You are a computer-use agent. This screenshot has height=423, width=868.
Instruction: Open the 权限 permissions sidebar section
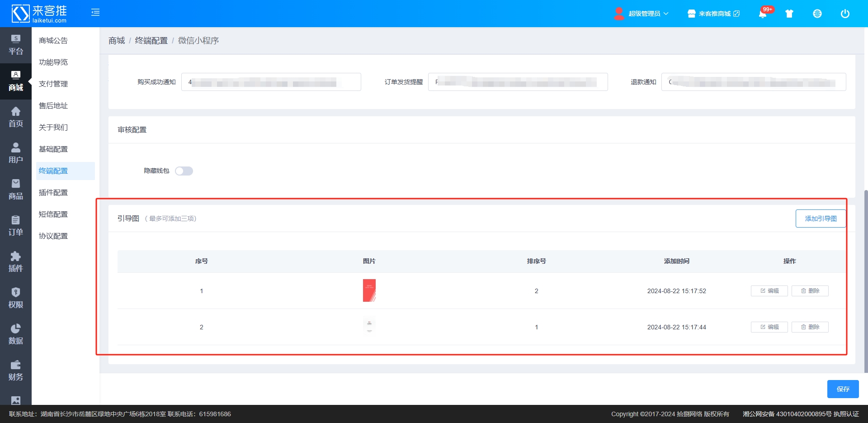coord(16,298)
